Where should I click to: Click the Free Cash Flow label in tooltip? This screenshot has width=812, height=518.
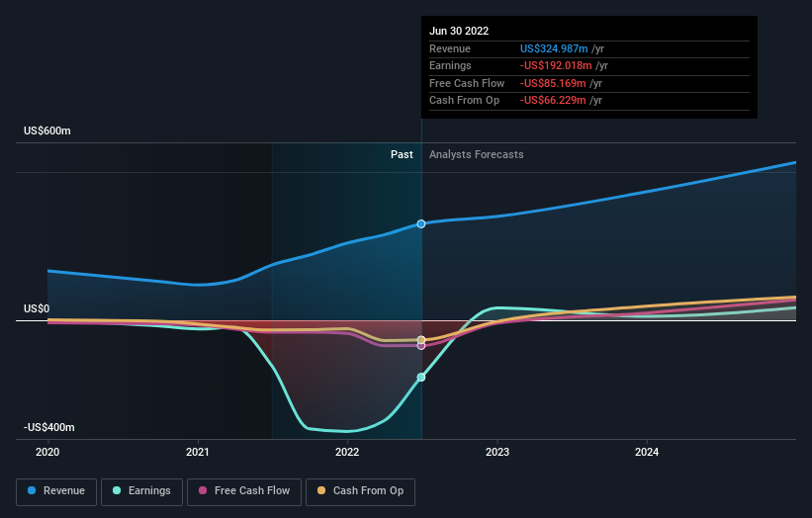point(467,83)
